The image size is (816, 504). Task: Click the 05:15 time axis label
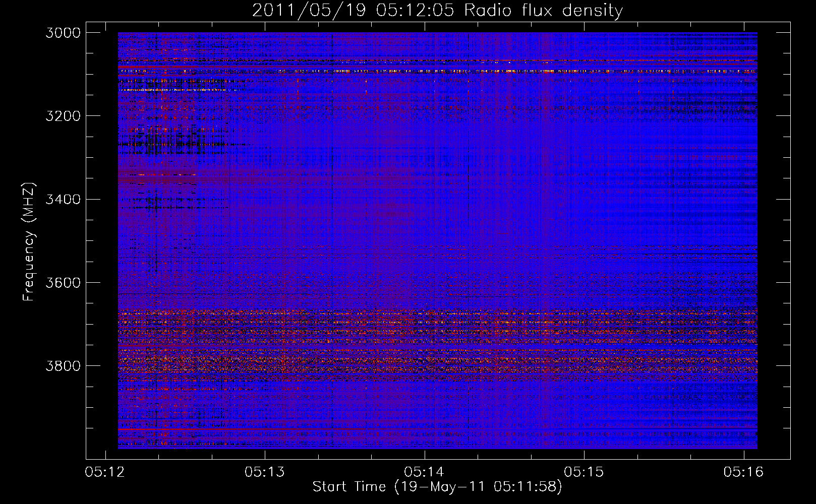pyautogui.click(x=584, y=472)
